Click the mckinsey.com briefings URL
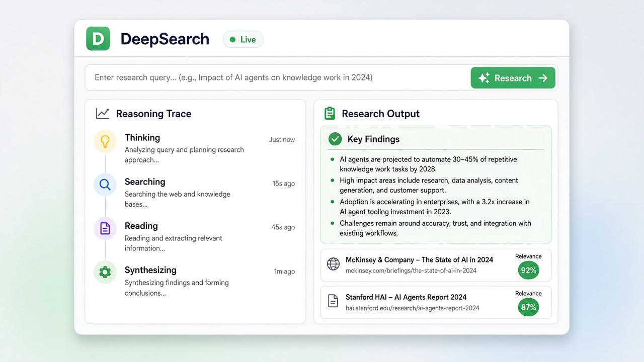The image size is (644, 362). pos(411,270)
